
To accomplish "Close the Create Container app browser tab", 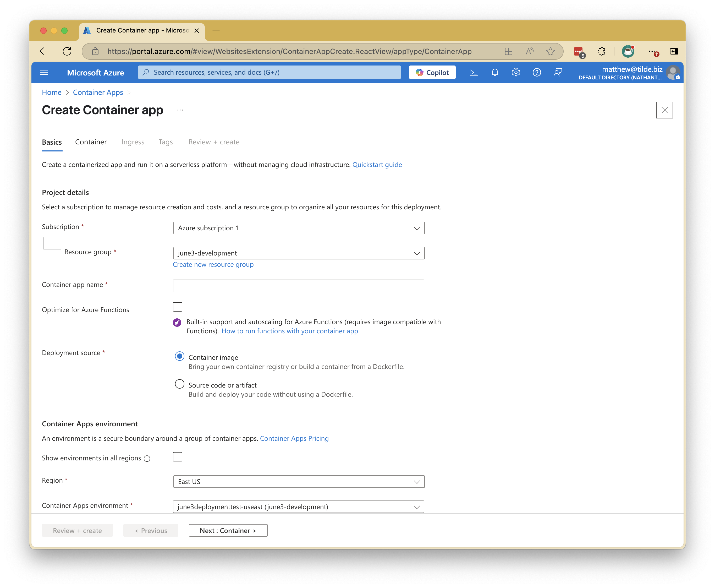I will pyautogui.click(x=197, y=30).
